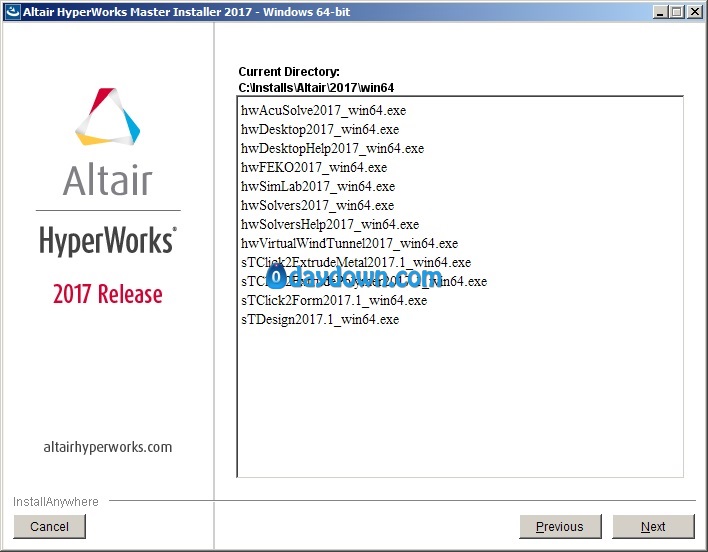
Task: Close the Master Installer window
Action: point(694,12)
